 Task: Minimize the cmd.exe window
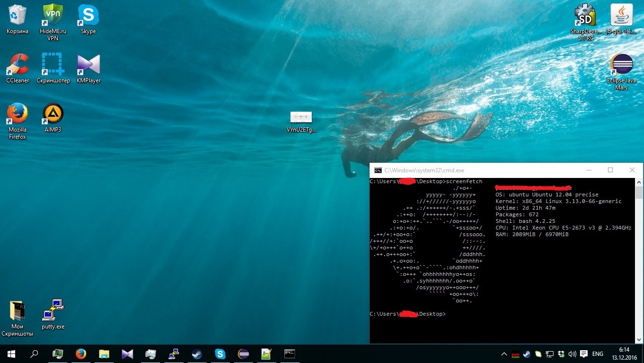[589, 170]
